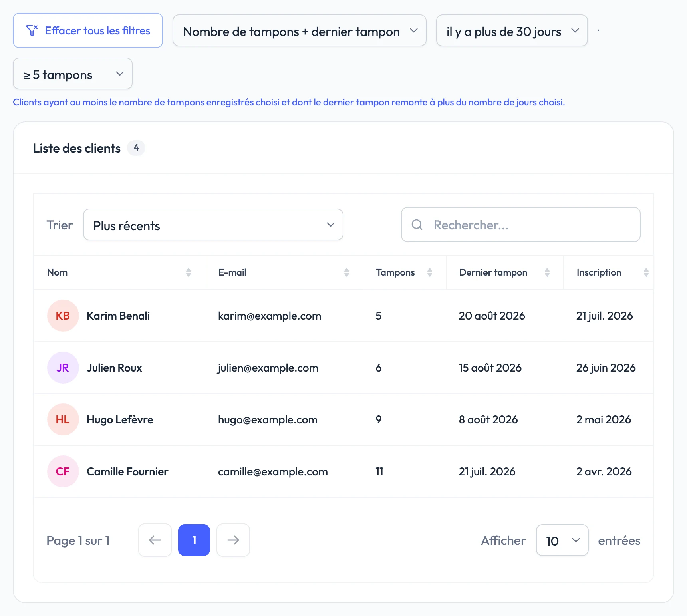
Task: Sort by the Dernier tampon column arrows
Action: point(547,272)
